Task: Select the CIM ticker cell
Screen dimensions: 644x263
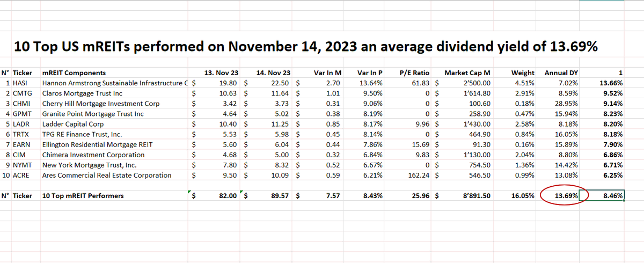Action: coord(19,155)
